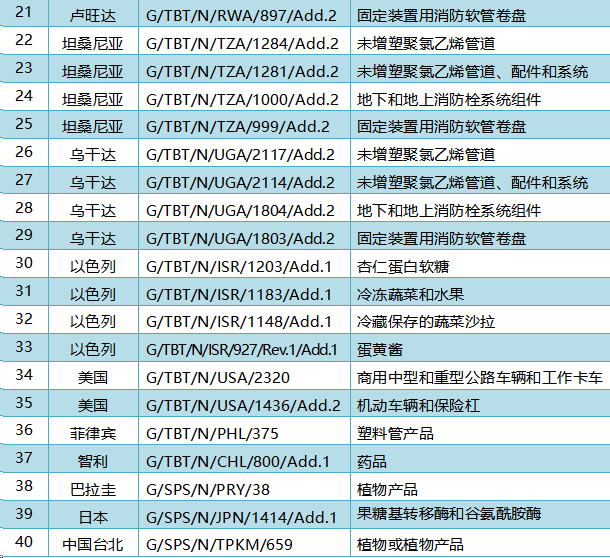
Task: Click product cell 药品
Action: click(x=480, y=459)
